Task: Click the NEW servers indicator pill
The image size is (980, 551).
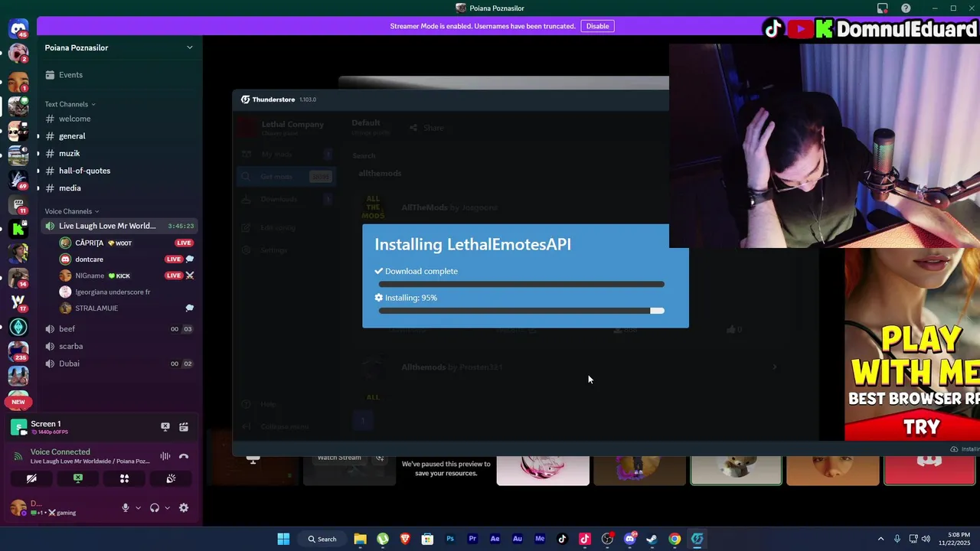Action: click(18, 402)
